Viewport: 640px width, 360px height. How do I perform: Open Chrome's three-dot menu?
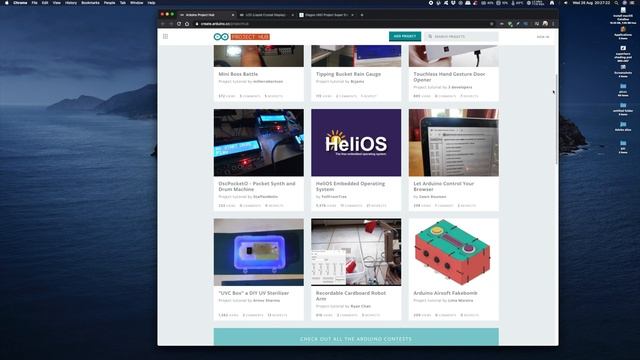click(553, 24)
